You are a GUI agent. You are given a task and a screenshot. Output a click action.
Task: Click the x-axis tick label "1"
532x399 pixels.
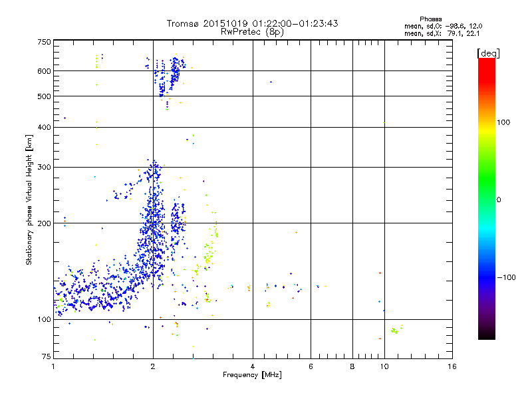(53, 366)
